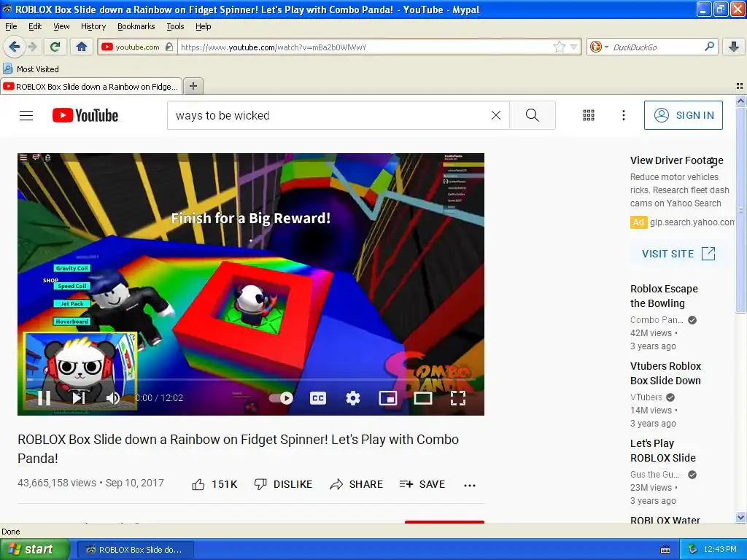Open the downloads arrow icon
This screenshot has width=747, height=560.
tap(734, 47)
